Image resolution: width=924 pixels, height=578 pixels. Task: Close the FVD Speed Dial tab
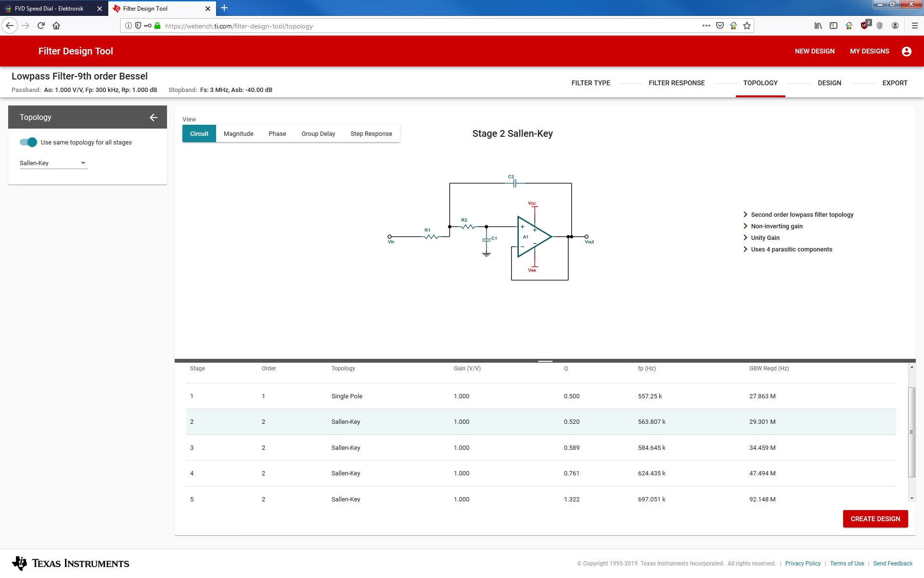[99, 9]
